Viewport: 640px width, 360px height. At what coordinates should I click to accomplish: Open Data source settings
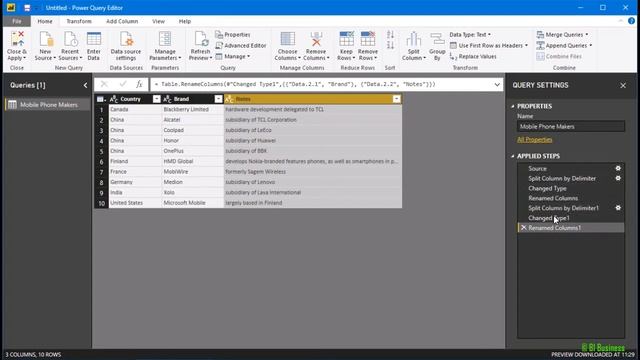[x=126, y=46]
